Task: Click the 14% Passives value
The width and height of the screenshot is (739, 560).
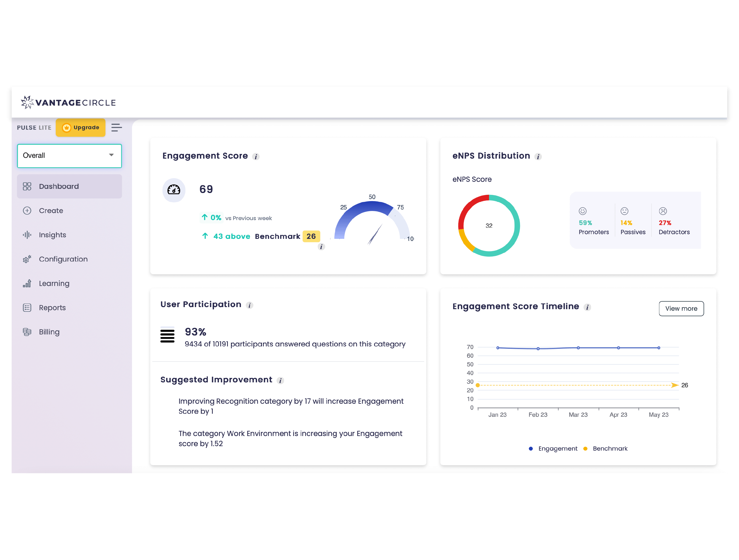Action: click(626, 222)
